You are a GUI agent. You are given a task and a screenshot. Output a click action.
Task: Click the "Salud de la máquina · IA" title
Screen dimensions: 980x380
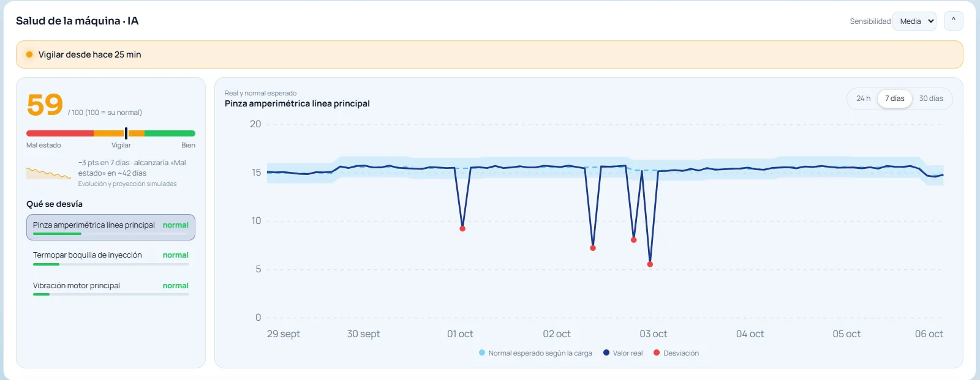pos(77,21)
